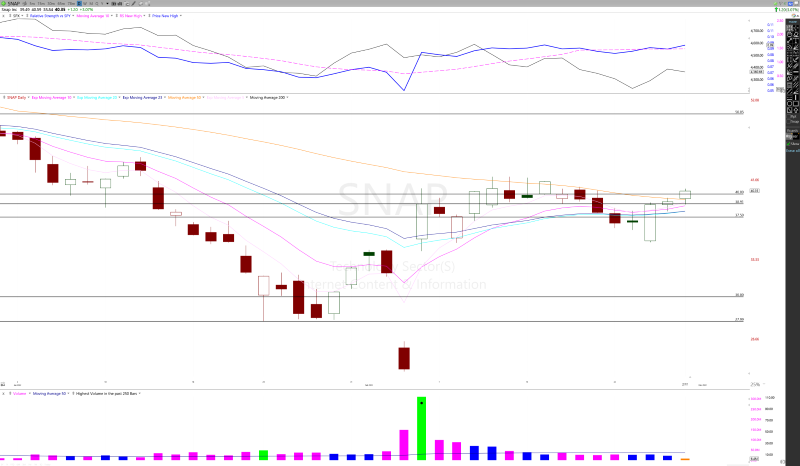Open the SNAP symbol box in toolbar
Viewport: 800px width, 466px height.
tap(14, 4)
